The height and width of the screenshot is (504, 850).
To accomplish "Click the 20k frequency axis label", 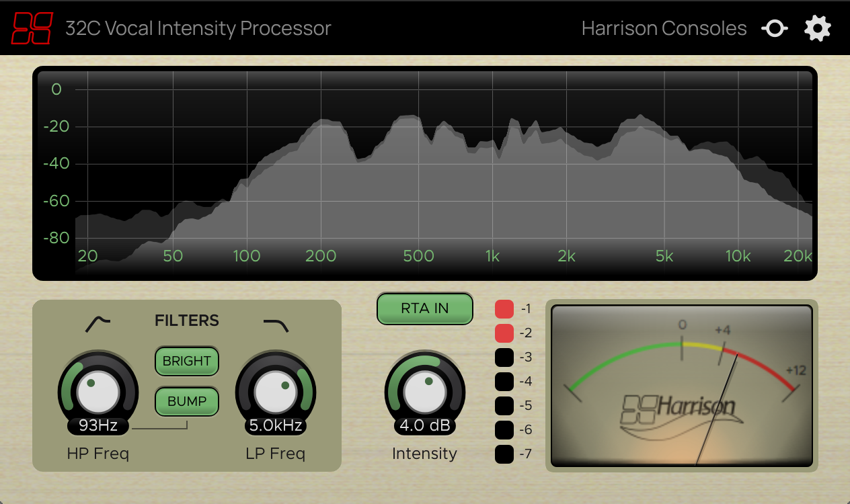I will (x=798, y=256).
